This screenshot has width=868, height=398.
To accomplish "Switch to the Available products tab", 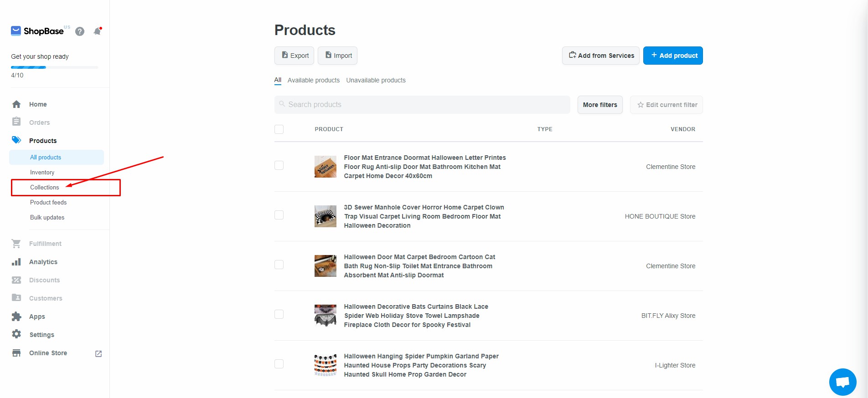I will pyautogui.click(x=314, y=80).
